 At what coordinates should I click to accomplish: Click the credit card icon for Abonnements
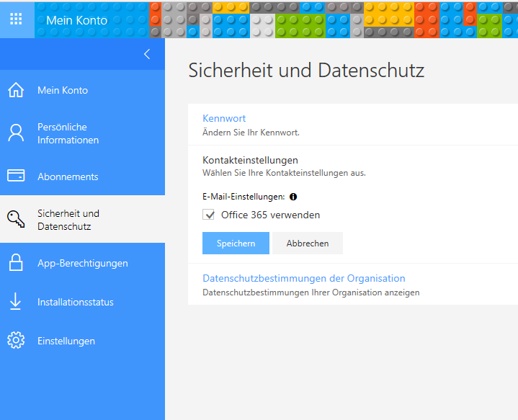[16, 176]
